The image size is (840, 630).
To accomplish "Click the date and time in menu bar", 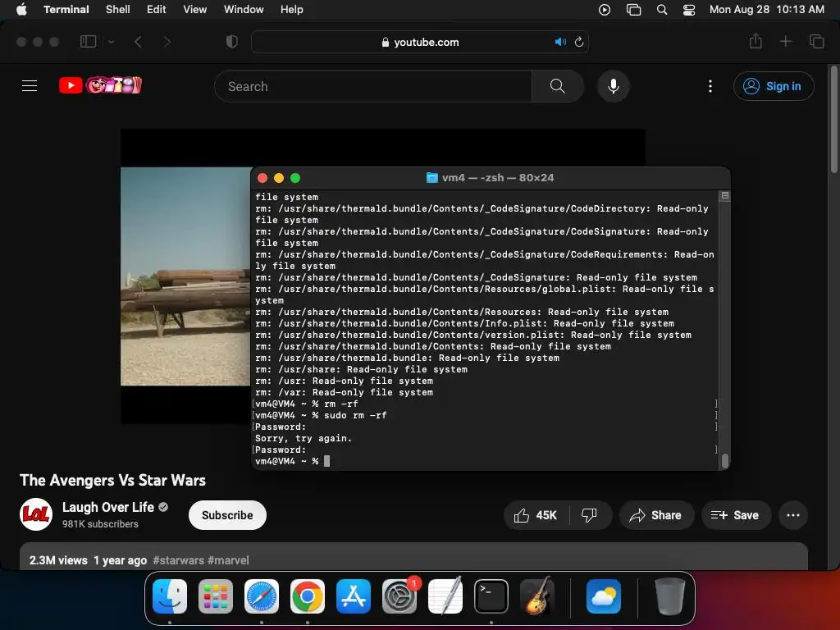I will coord(767,10).
